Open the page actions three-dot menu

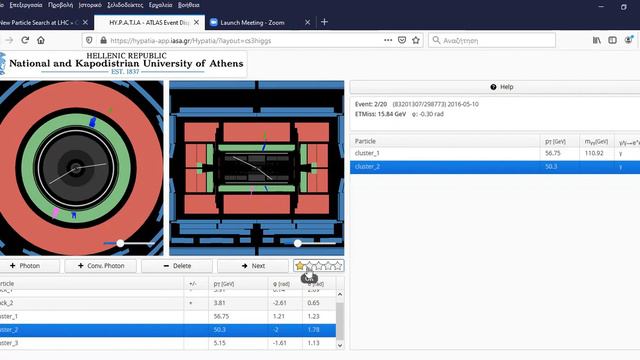388,40
